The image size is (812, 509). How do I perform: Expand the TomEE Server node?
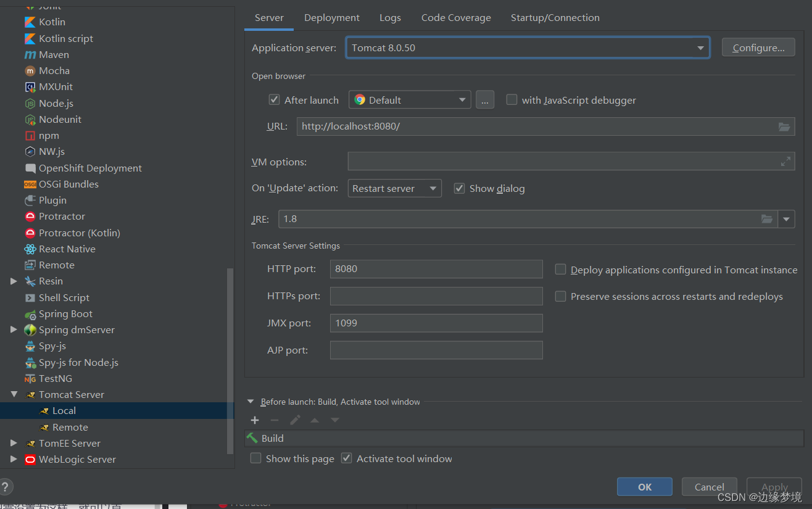tap(14, 443)
